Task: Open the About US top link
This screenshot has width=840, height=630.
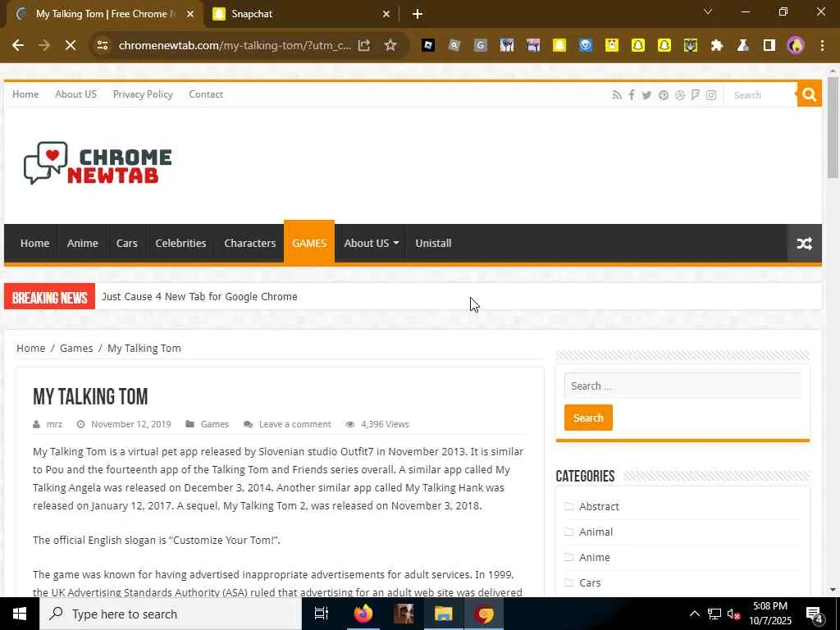Action: point(76,94)
